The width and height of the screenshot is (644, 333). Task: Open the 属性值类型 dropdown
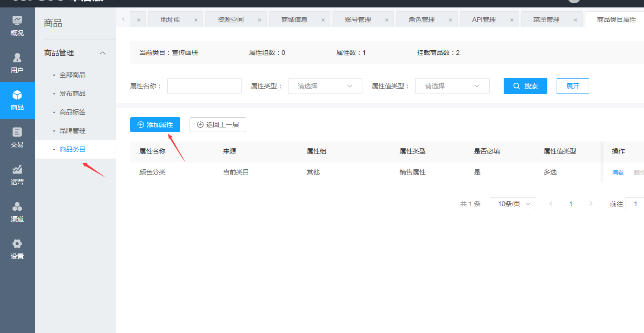452,86
